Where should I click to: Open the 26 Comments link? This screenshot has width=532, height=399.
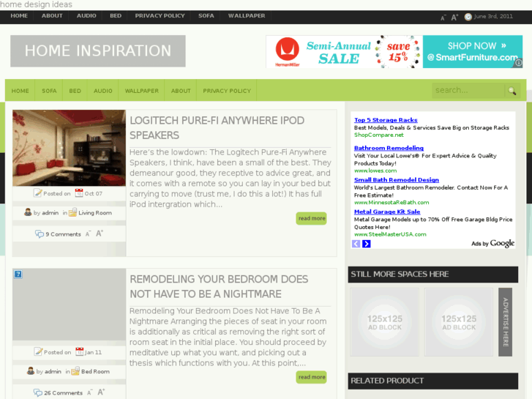[63, 392]
